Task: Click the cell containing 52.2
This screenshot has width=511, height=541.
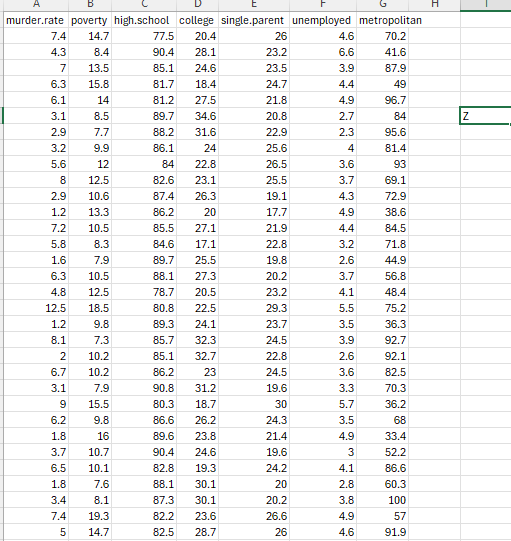Action: pos(383,452)
